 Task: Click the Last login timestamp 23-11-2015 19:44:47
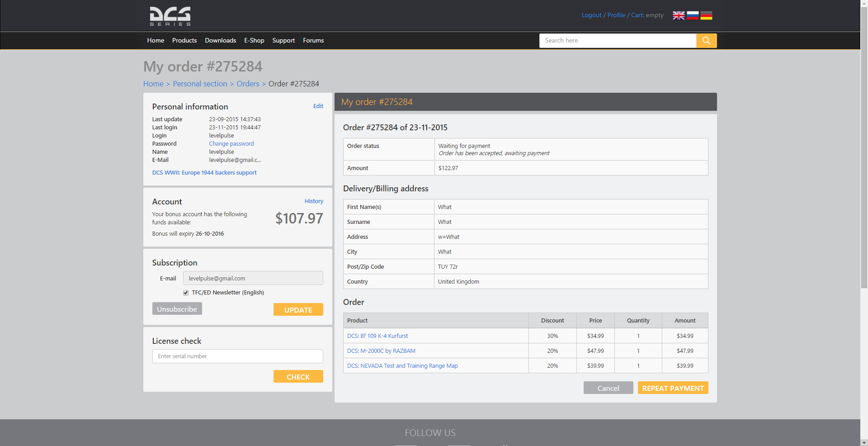(x=235, y=128)
